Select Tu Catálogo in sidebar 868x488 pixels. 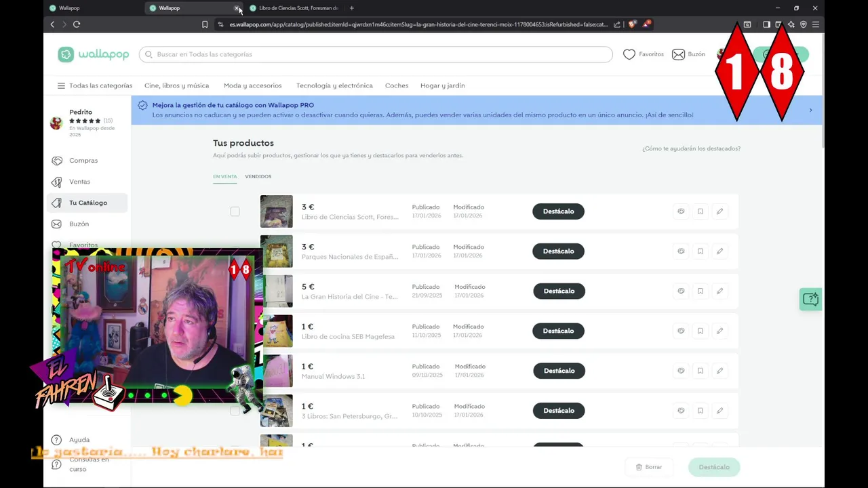[87, 203]
